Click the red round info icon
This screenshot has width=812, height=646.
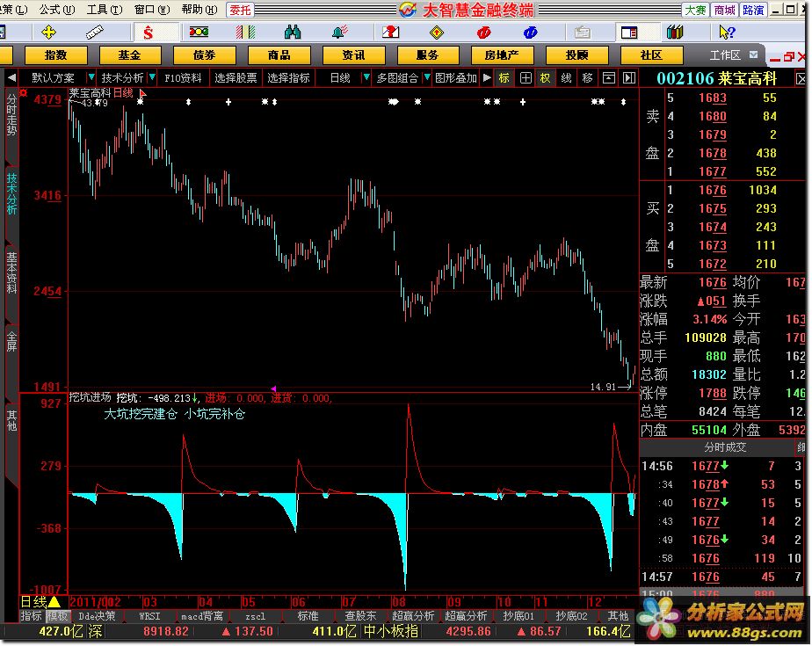point(483,33)
